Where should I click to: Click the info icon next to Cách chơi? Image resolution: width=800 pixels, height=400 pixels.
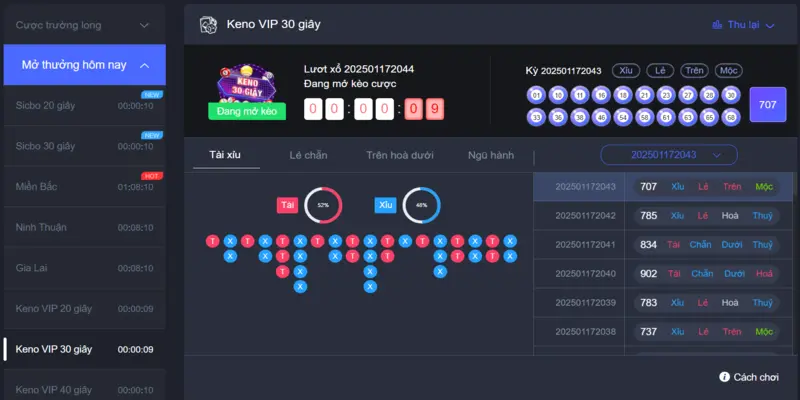(724, 377)
